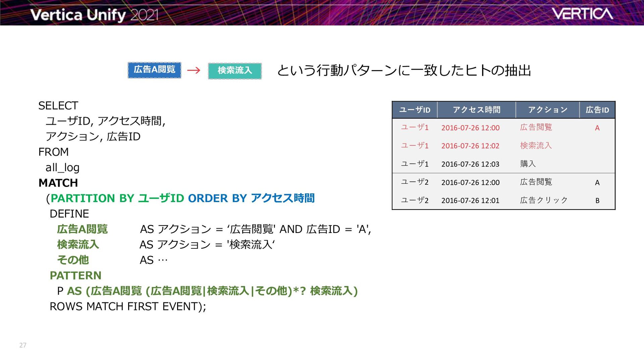Click the FROM keyword

(53, 152)
